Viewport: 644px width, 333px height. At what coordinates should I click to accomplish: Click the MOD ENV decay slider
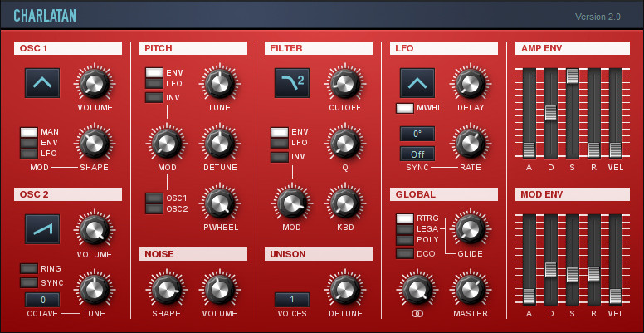[551, 259]
